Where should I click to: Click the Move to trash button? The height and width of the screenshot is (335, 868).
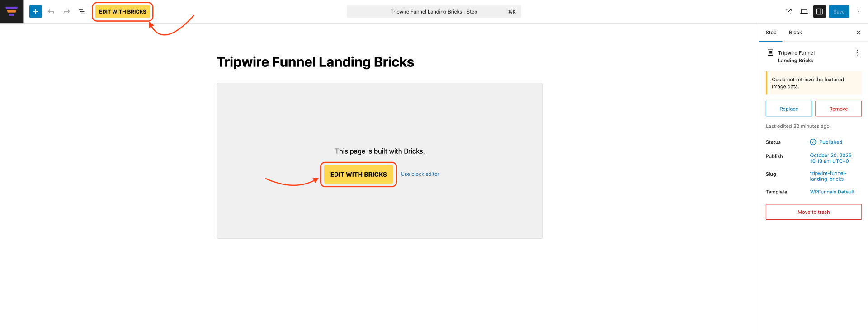tap(813, 212)
